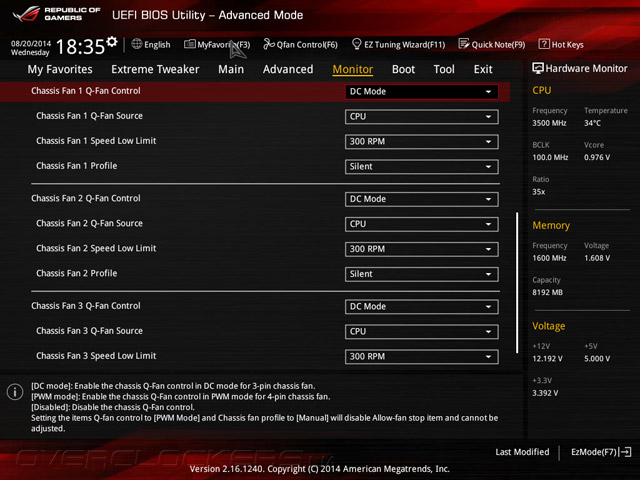The width and height of the screenshot is (640, 480).
Task: Click Last Modified button
Action: coord(522,452)
